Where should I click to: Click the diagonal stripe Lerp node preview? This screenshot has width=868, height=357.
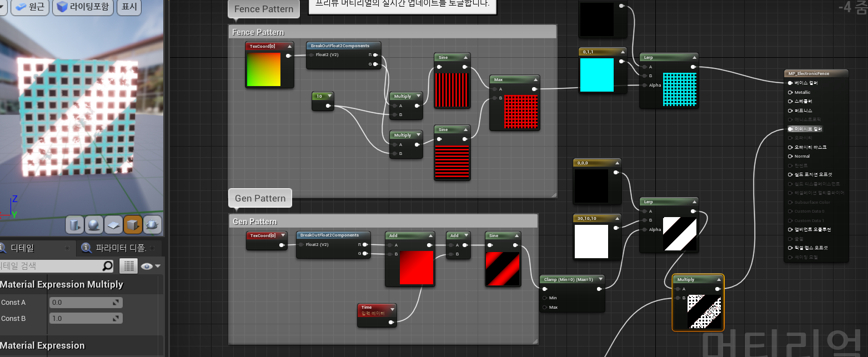coord(680,234)
